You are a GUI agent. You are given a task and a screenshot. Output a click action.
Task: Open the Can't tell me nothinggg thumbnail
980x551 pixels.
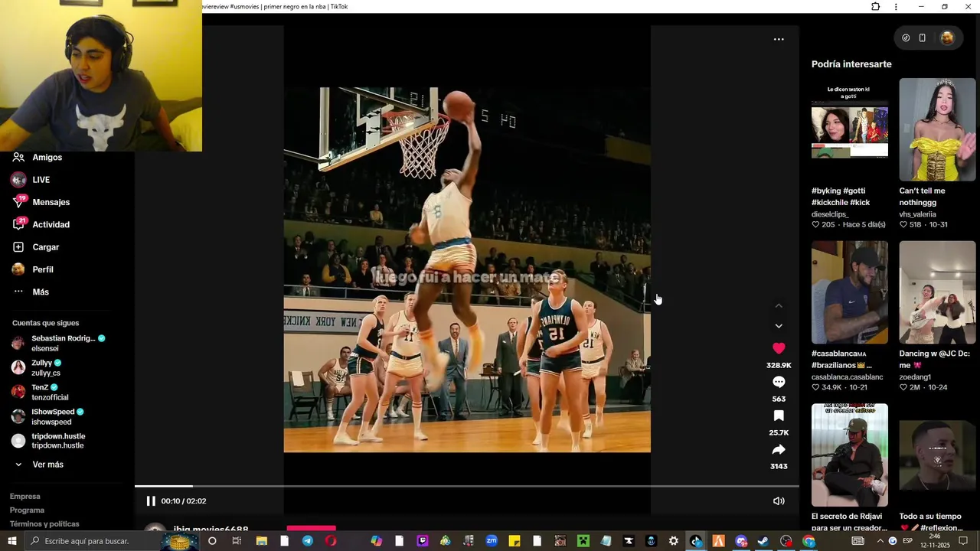(x=937, y=130)
